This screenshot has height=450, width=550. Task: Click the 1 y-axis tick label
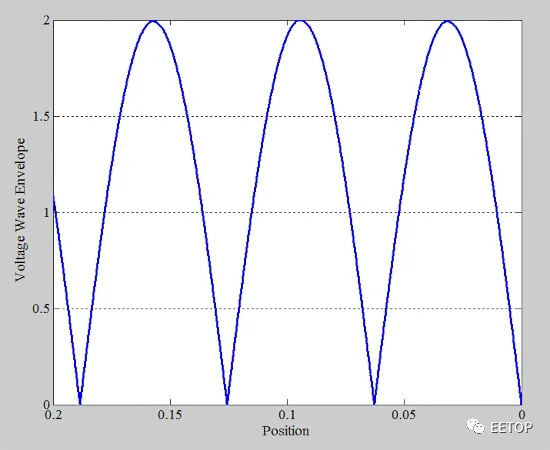pyautogui.click(x=47, y=213)
